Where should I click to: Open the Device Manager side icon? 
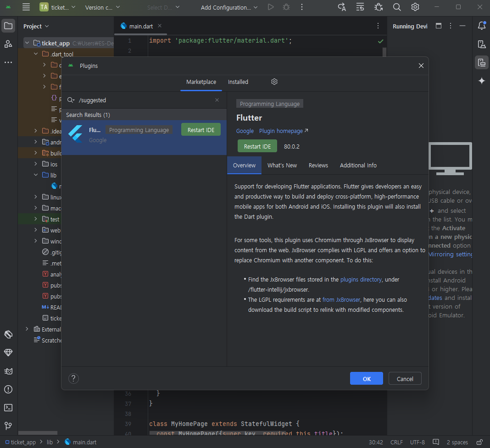482,44
